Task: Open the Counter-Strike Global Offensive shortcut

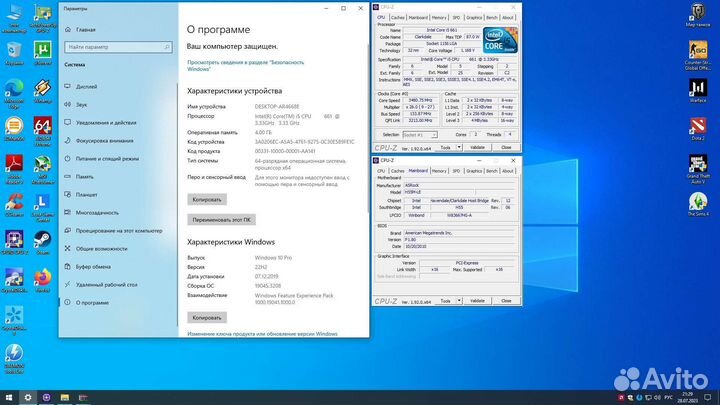Action: [698, 55]
